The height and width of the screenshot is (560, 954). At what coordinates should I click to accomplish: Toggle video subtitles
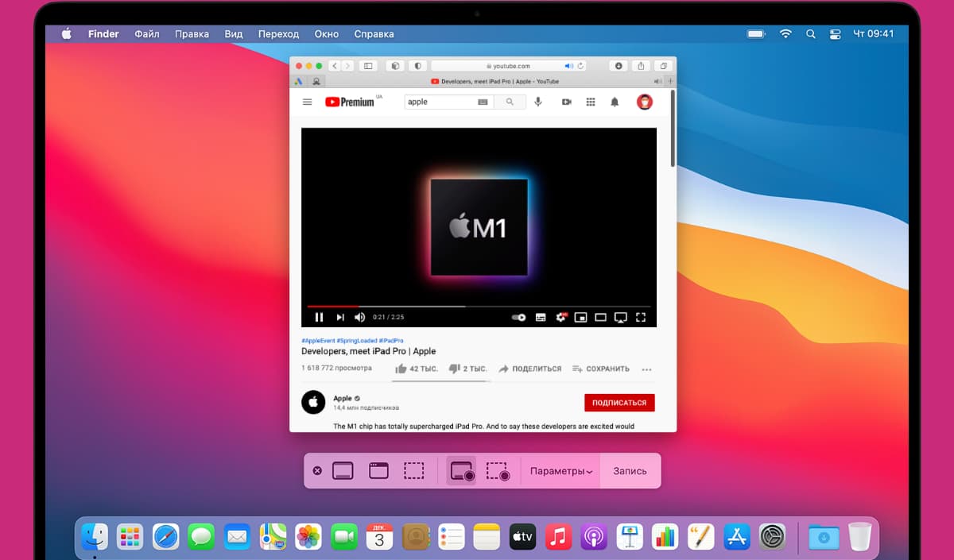point(541,317)
